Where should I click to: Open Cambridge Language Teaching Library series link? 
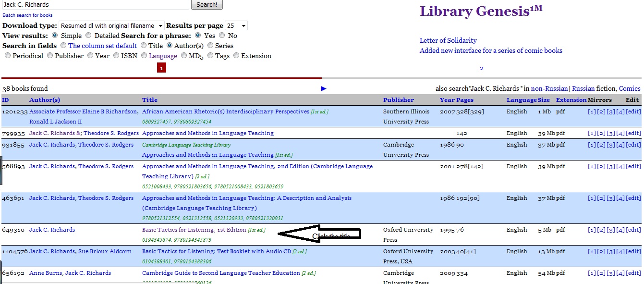[x=186, y=145]
